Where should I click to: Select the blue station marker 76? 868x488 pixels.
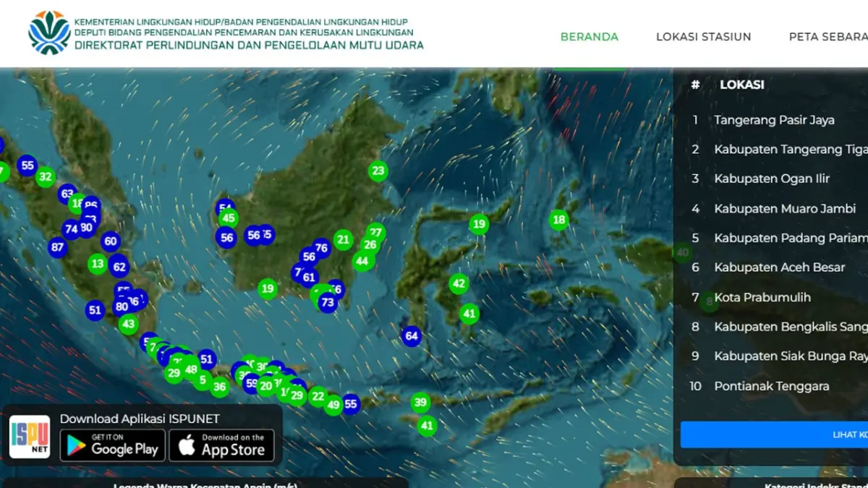tap(322, 248)
